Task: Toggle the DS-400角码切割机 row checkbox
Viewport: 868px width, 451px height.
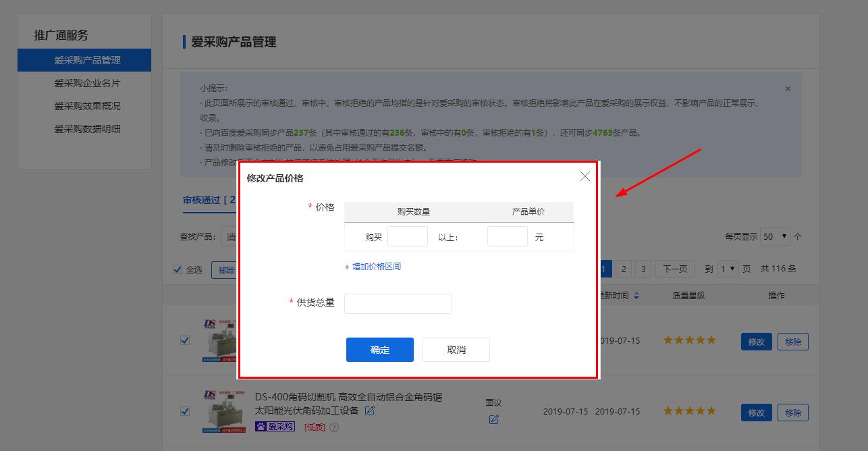Action: [x=185, y=410]
